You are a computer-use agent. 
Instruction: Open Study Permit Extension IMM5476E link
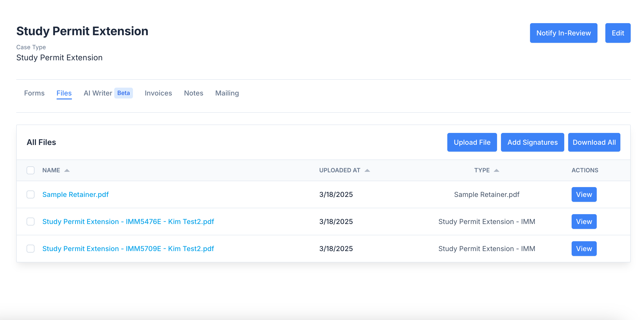click(128, 222)
